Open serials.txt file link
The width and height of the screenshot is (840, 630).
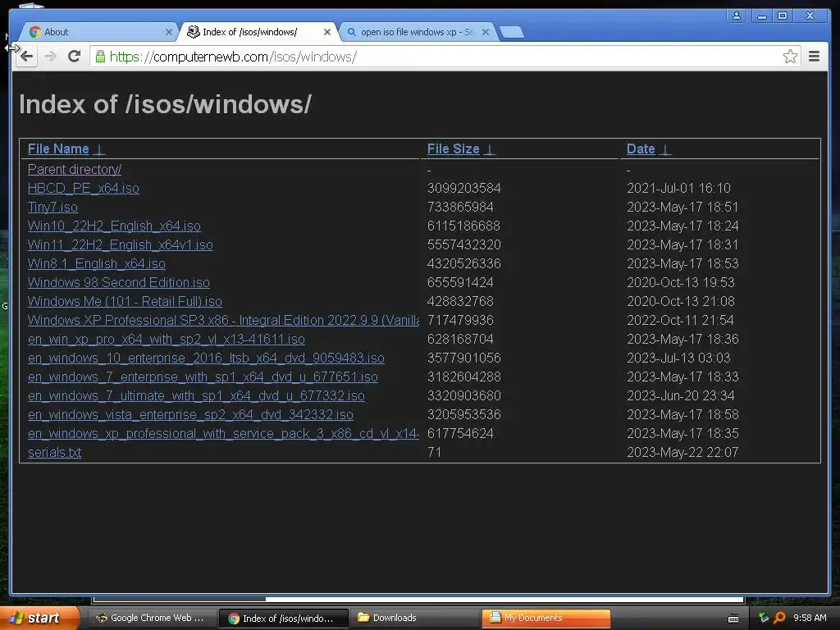pos(55,452)
